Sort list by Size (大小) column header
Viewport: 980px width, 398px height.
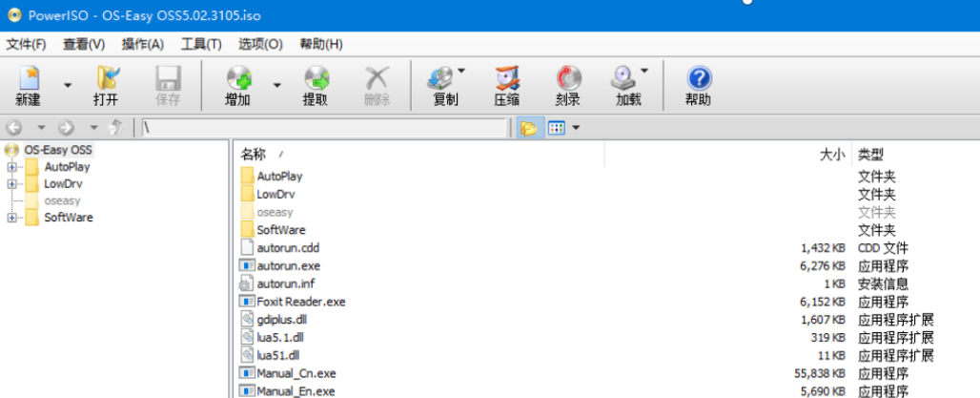tap(831, 154)
